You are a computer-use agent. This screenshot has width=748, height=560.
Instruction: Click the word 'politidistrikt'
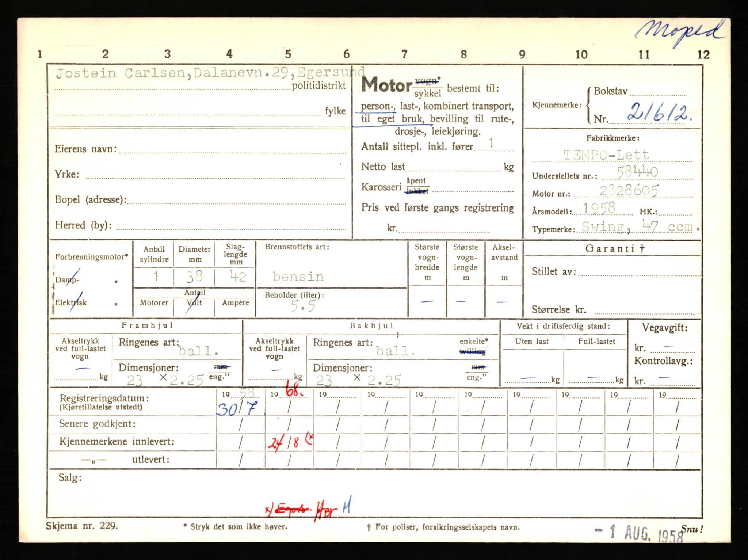318,86
